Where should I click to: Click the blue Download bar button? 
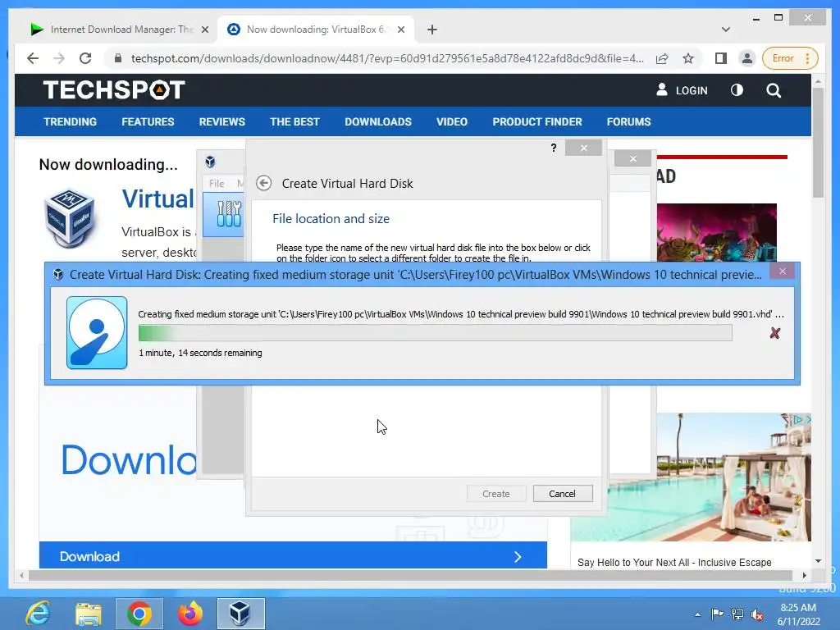coord(293,556)
